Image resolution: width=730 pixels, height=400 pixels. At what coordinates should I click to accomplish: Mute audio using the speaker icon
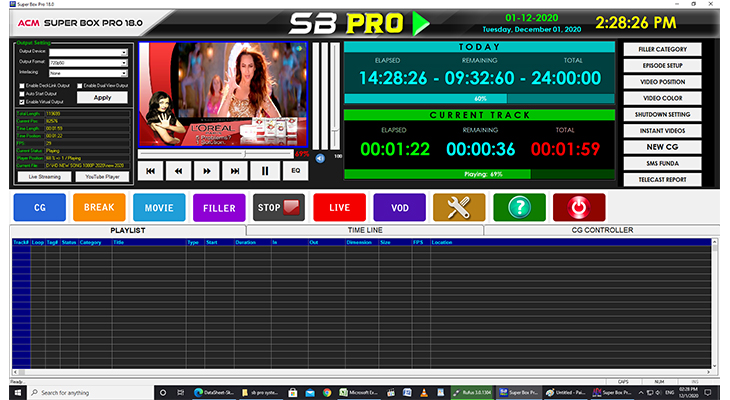[x=321, y=157]
